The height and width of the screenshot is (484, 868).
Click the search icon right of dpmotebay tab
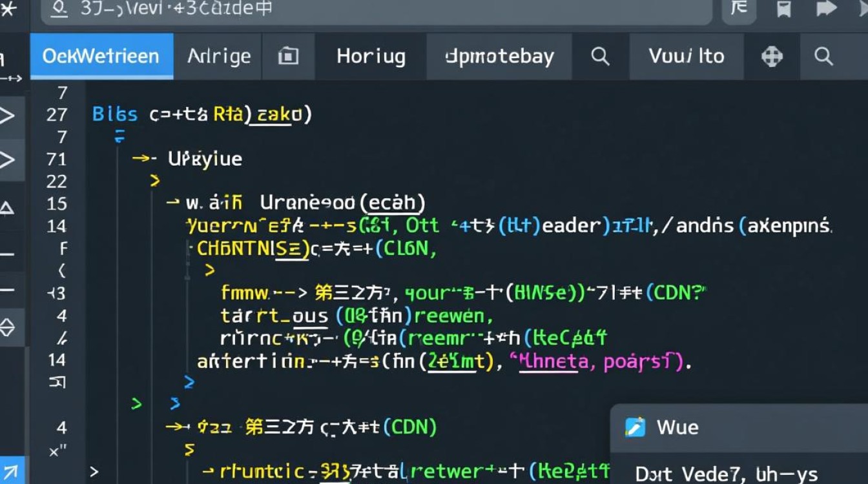tap(600, 57)
